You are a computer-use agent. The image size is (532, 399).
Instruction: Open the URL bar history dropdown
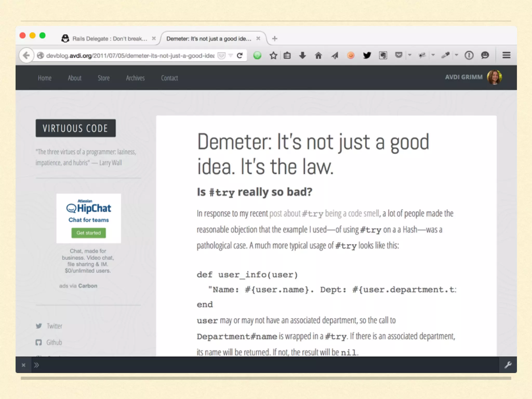(x=230, y=55)
